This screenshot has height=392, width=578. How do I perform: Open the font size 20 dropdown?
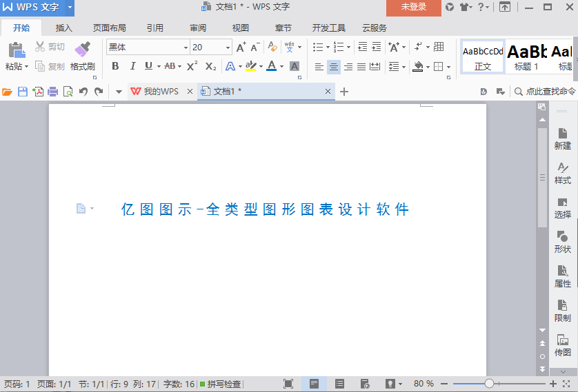pos(228,48)
